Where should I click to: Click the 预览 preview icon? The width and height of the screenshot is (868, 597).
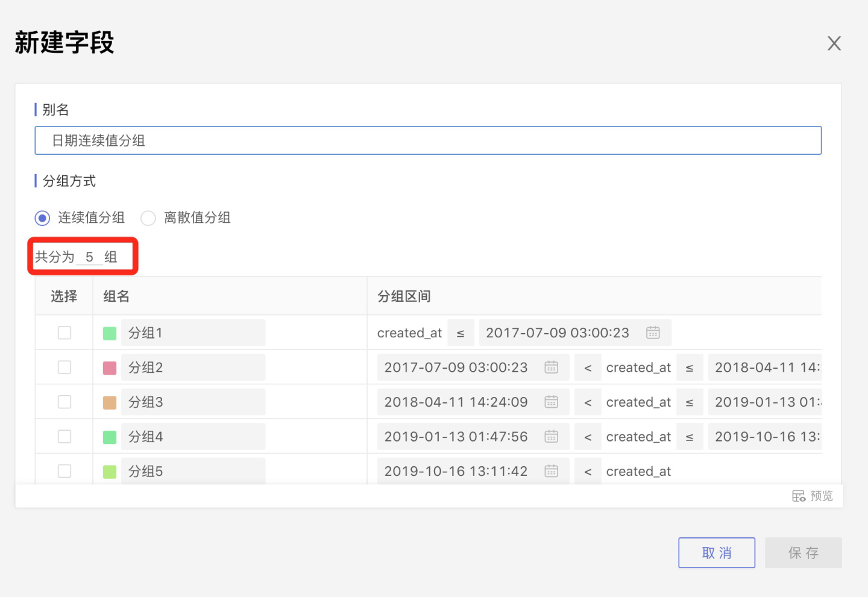tap(799, 496)
